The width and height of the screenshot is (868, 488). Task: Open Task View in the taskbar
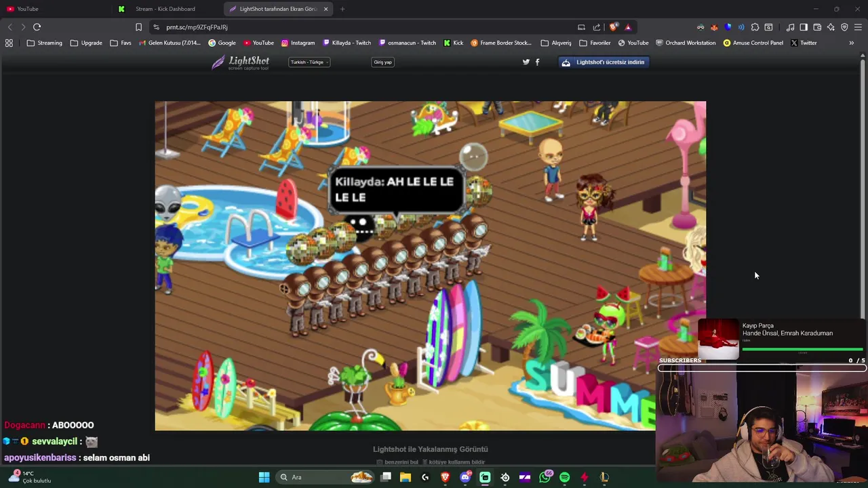coord(386,477)
